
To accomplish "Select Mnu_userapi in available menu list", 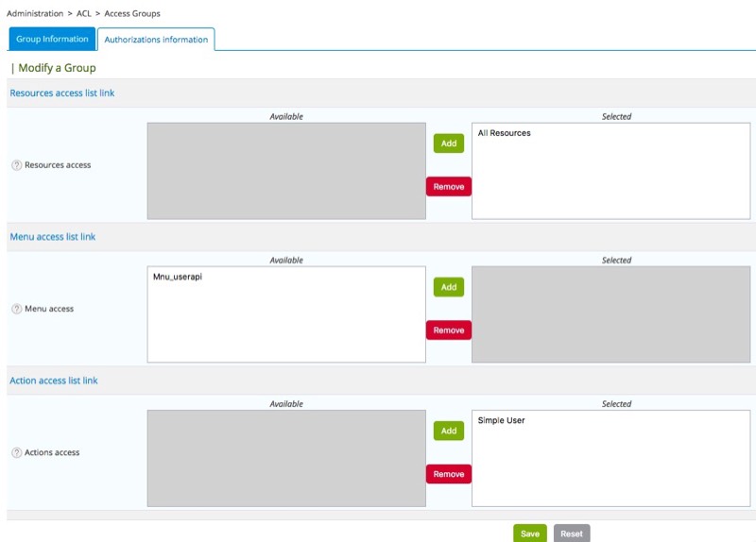I will click(x=178, y=277).
